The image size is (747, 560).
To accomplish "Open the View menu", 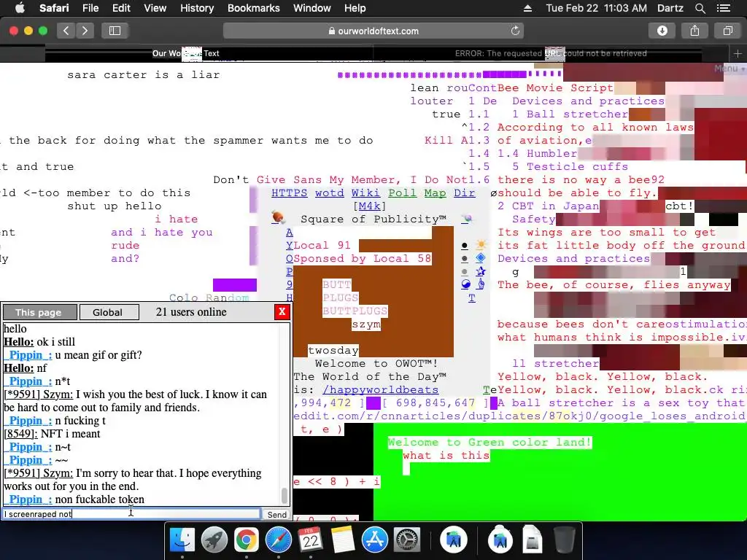I will pos(155,8).
